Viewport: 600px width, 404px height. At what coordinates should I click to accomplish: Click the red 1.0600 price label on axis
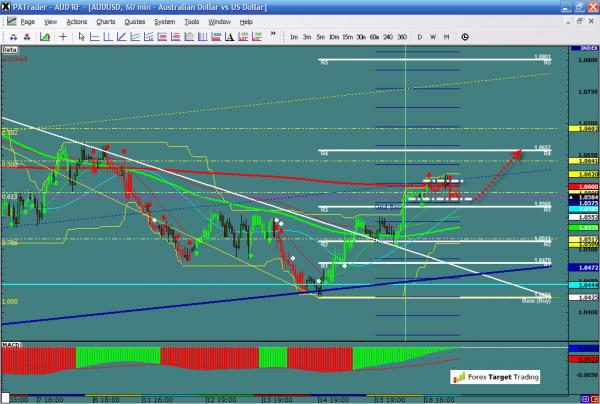pos(588,187)
